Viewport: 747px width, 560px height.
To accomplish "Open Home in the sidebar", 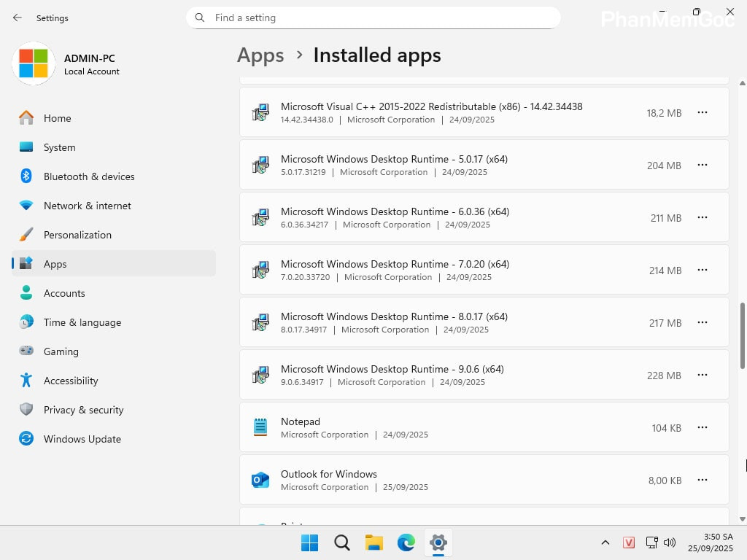I will [x=113, y=118].
